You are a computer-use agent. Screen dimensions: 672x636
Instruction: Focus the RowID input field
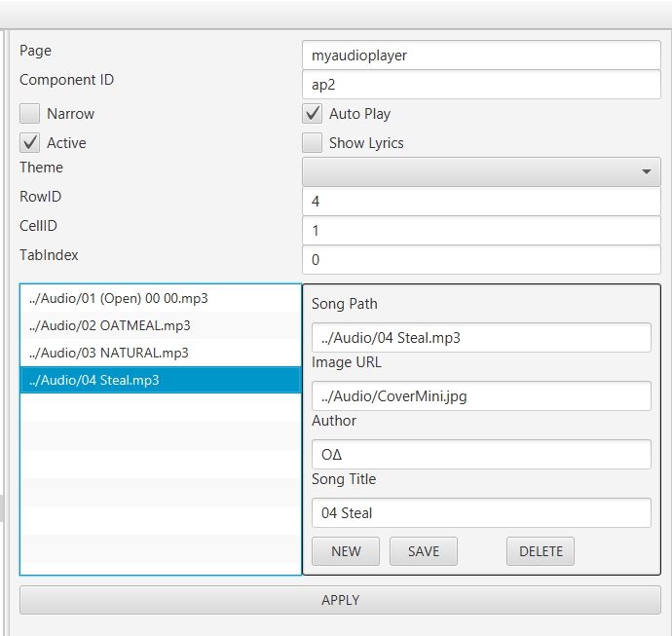[481, 202]
